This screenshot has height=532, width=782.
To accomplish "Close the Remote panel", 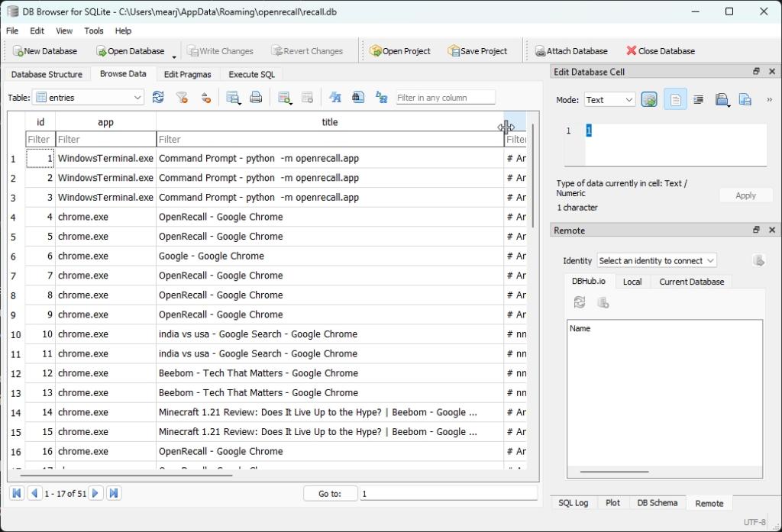I will [772, 230].
